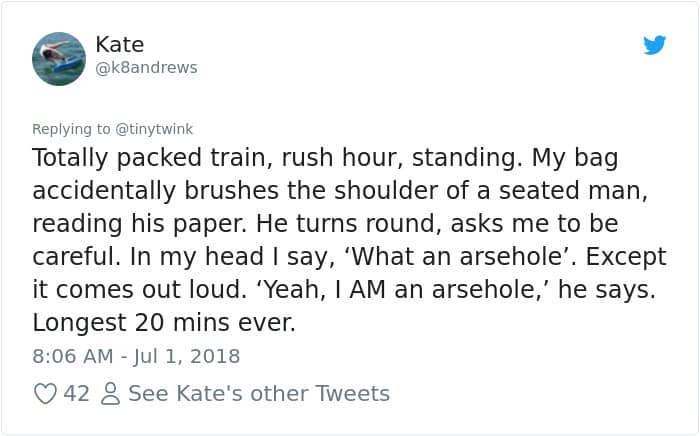Open 'See Kate's other Tweets' link
Screen dimensions: 700x436
(258, 394)
